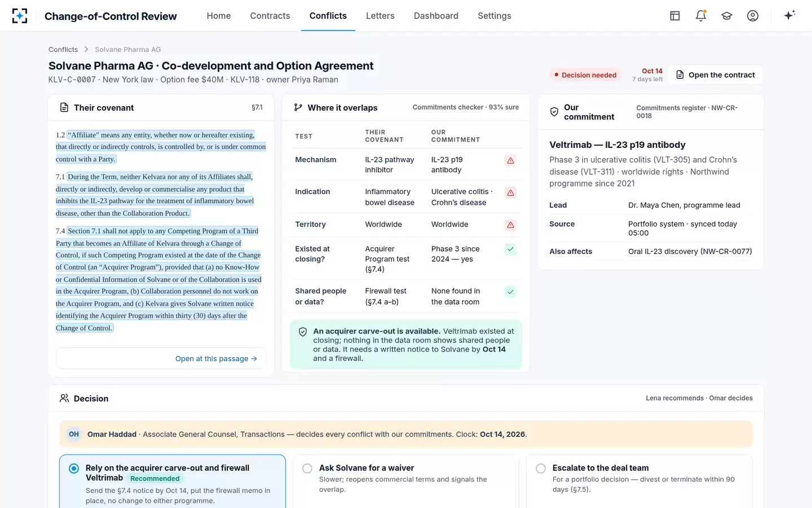Launch the AI sparkle assistant
Image resolution: width=812 pixels, height=508 pixels.
coord(789,15)
